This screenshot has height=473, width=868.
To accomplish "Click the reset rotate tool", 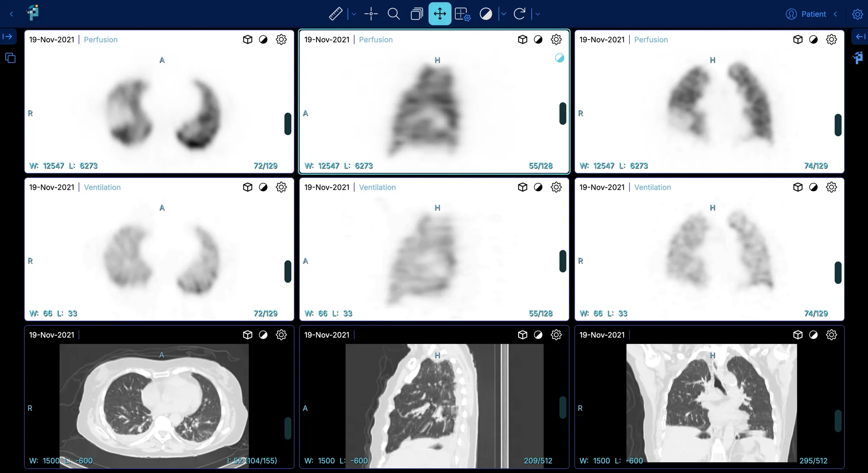I will tap(519, 14).
